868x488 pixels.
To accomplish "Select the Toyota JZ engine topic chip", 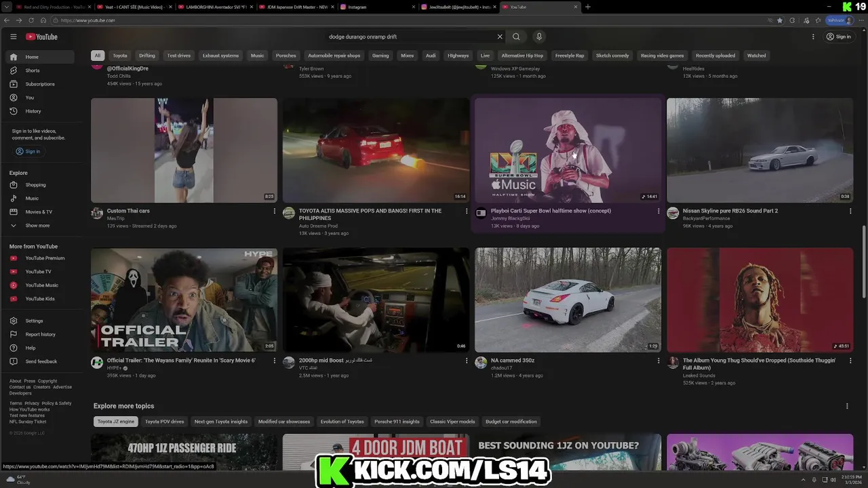I will click(116, 422).
